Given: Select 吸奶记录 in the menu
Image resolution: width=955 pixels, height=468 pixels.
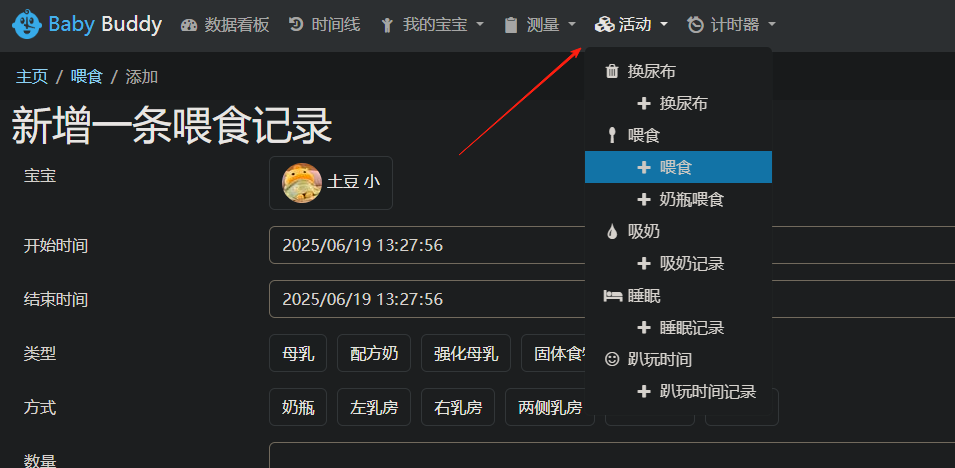Looking at the screenshot, I should [678, 264].
